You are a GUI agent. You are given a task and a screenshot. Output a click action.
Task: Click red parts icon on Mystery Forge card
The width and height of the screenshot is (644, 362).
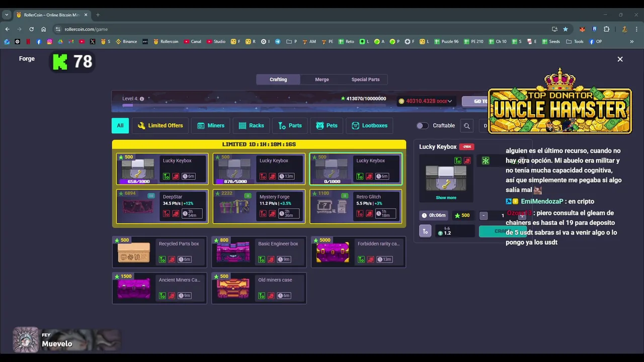point(272,214)
